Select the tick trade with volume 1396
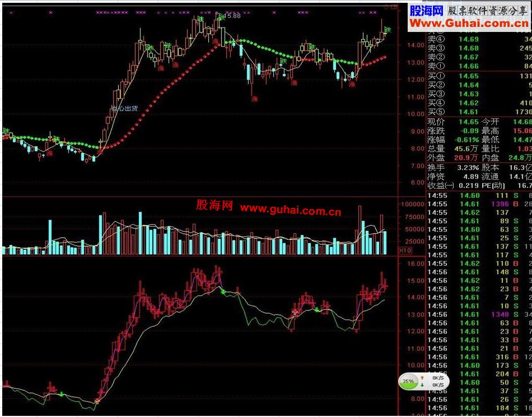The width and height of the screenshot is (532, 417). point(479,204)
